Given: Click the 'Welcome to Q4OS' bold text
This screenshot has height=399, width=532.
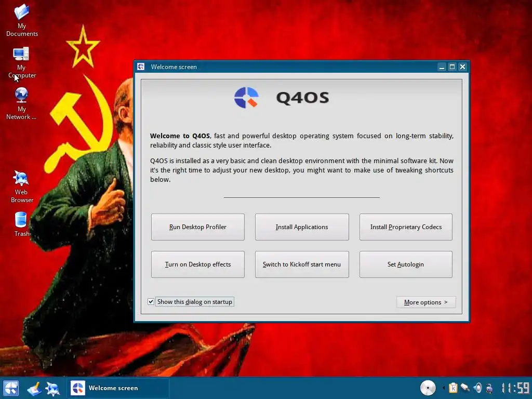Looking at the screenshot, I should click(180, 136).
